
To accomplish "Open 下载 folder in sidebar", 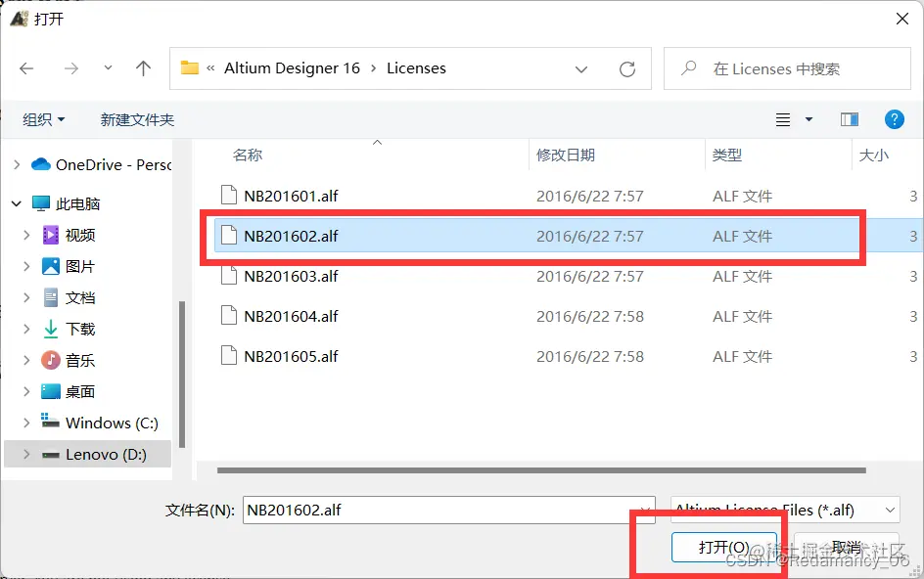I will 69,329.
